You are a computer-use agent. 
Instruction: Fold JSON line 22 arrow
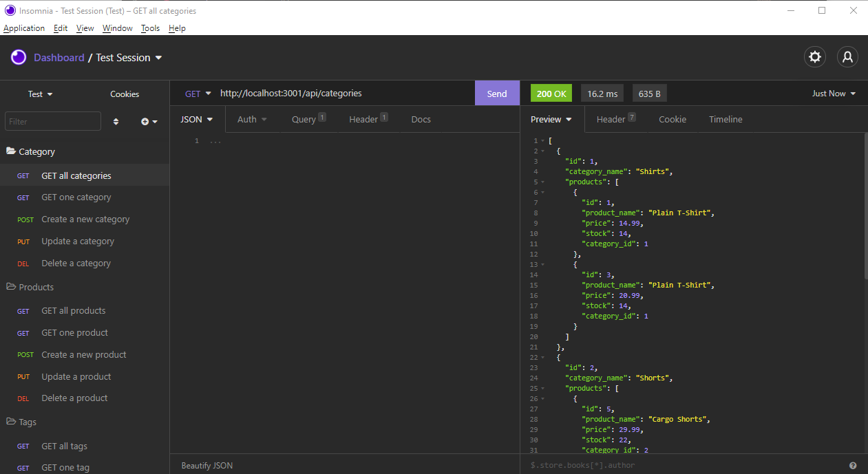[x=542, y=358]
